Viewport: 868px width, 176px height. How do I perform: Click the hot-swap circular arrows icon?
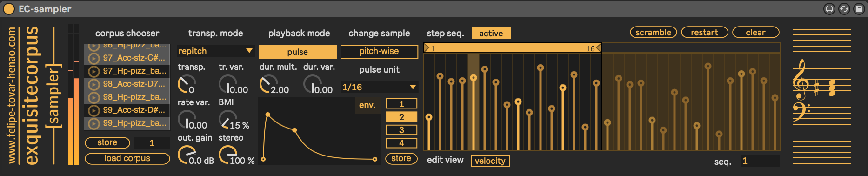click(x=844, y=8)
